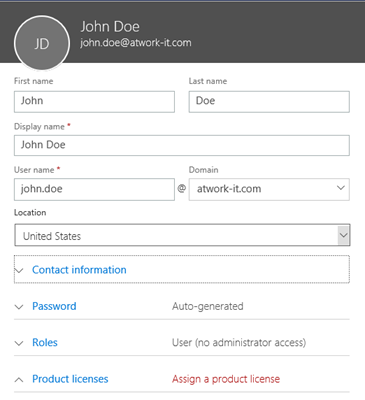
Task: Click the JD avatar circle
Action: click(x=42, y=44)
